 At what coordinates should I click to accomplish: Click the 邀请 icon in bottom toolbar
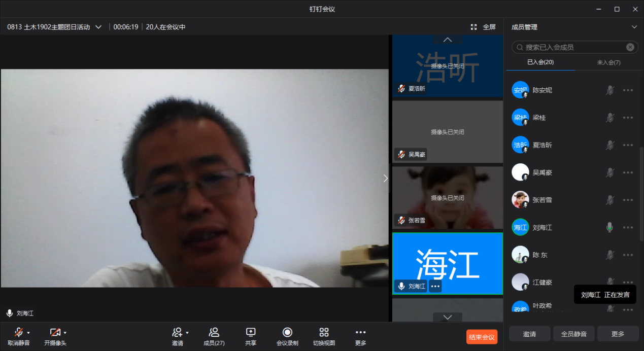[x=177, y=332]
